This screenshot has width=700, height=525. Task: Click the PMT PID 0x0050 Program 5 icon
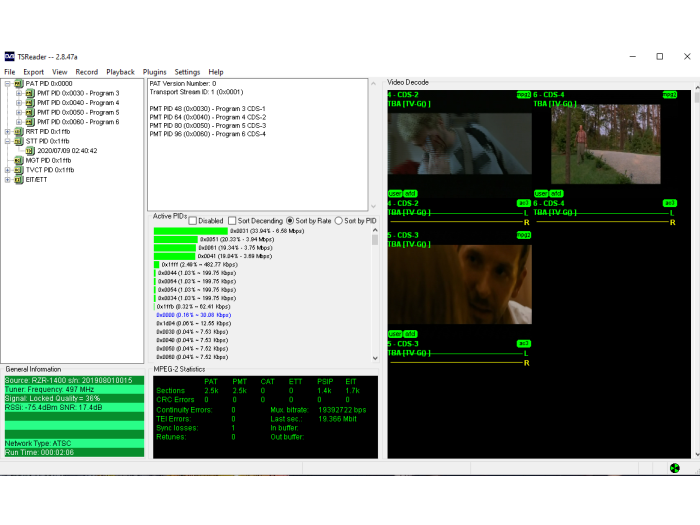[30, 112]
